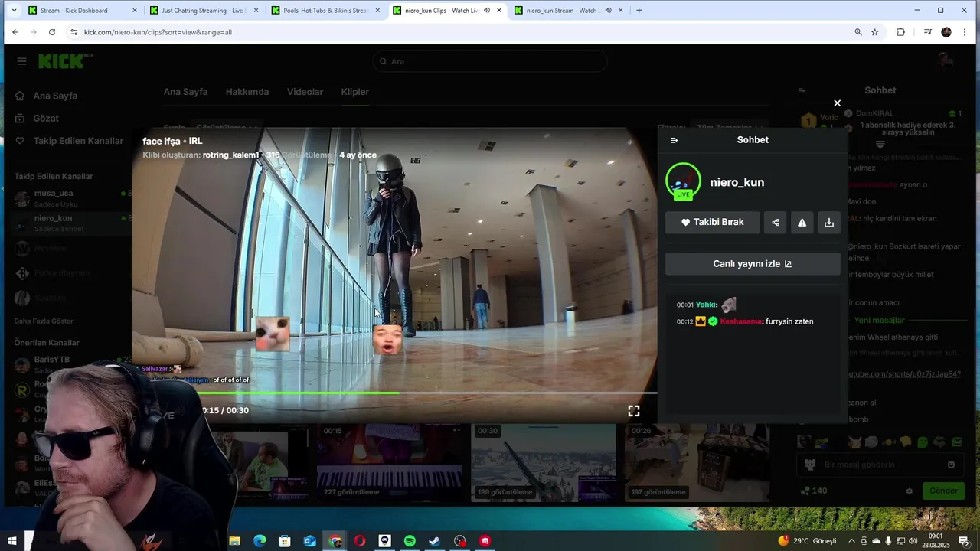Open a new browser tab
The width and height of the screenshot is (980, 551).
point(639,11)
